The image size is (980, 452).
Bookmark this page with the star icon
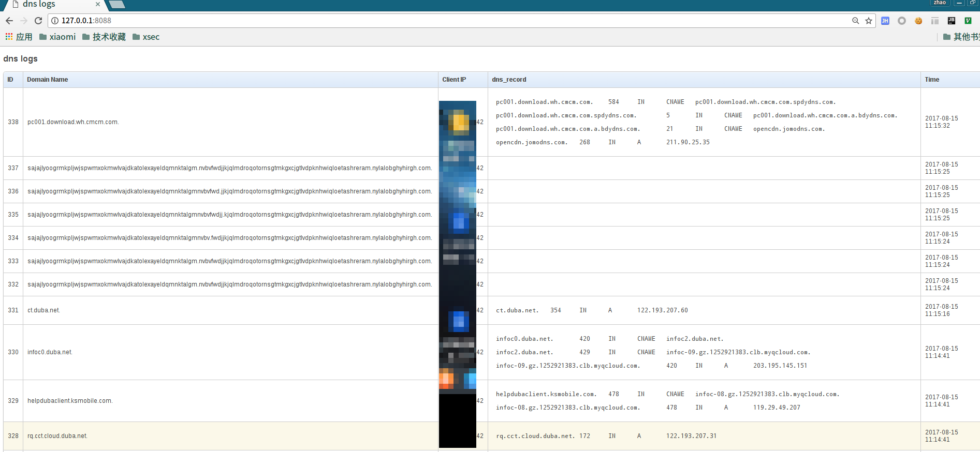[x=869, y=21]
